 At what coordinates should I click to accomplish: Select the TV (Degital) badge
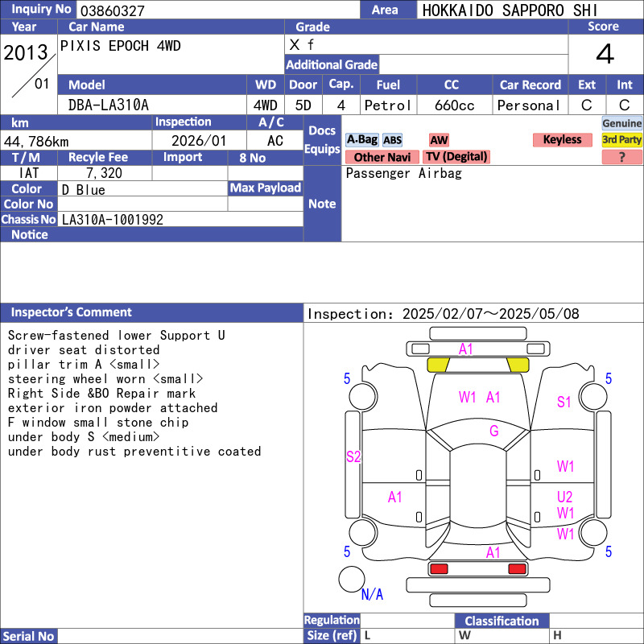point(456,157)
